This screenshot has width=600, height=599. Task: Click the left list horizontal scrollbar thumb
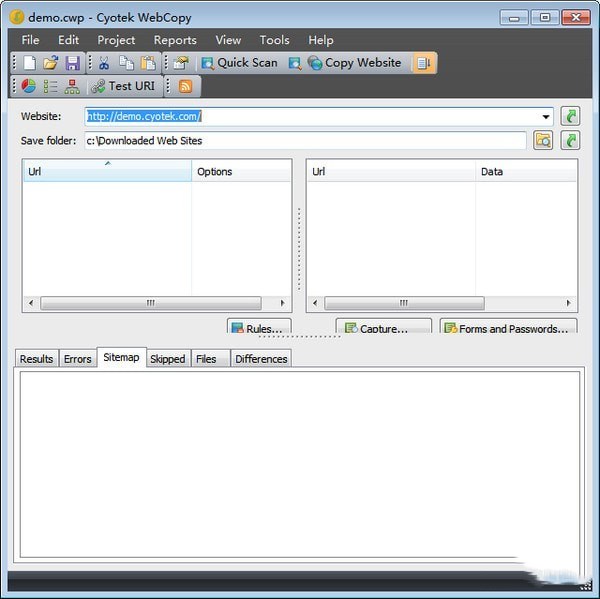[151, 303]
